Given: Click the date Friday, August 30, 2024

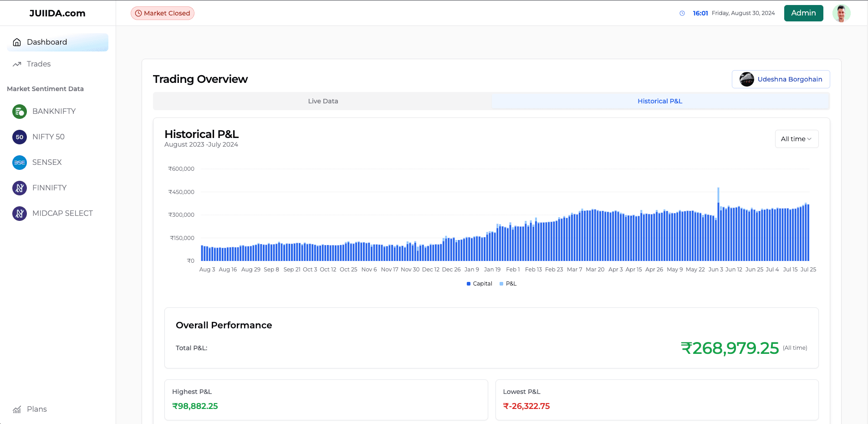Looking at the screenshot, I should [x=743, y=13].
